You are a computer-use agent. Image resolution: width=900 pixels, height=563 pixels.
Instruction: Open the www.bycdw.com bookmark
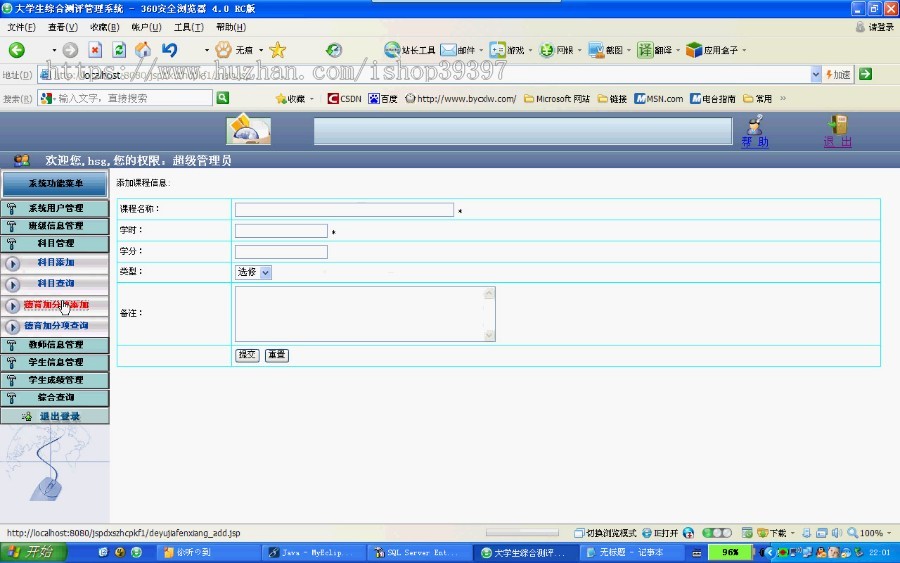[x=461, y=99]
